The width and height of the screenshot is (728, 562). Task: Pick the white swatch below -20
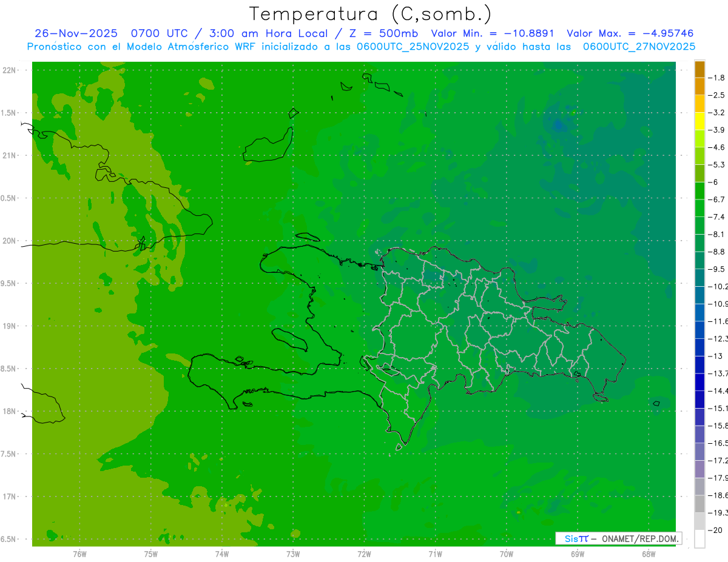(699, 539)
